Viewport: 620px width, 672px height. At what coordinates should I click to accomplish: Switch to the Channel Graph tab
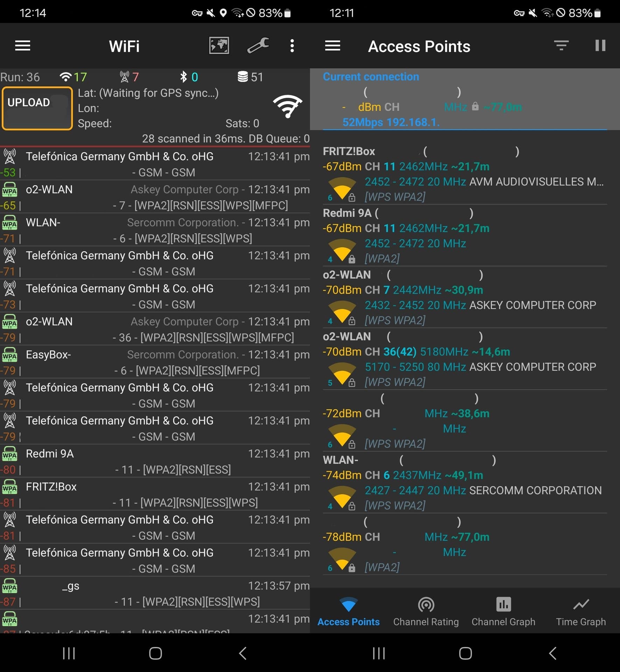pos(503,612)
